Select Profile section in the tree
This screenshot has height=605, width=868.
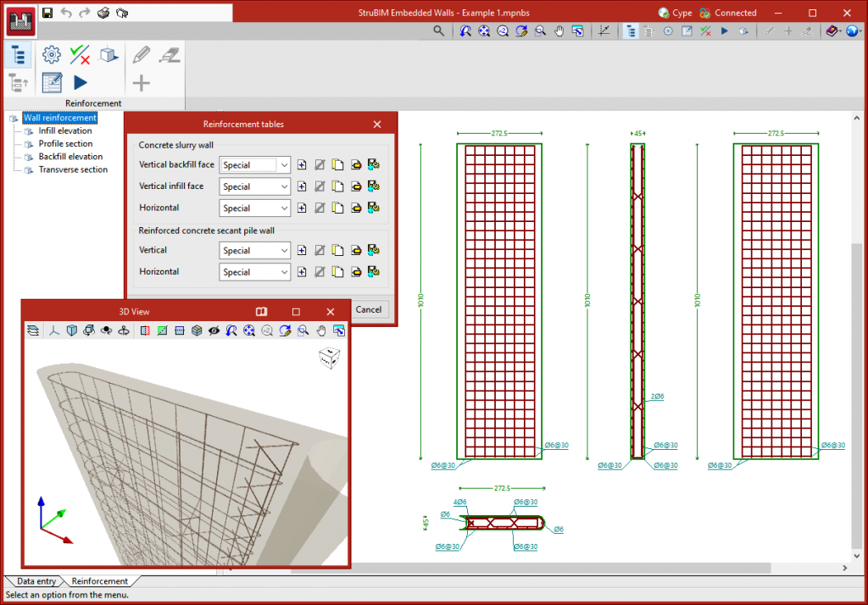(65, 144)
